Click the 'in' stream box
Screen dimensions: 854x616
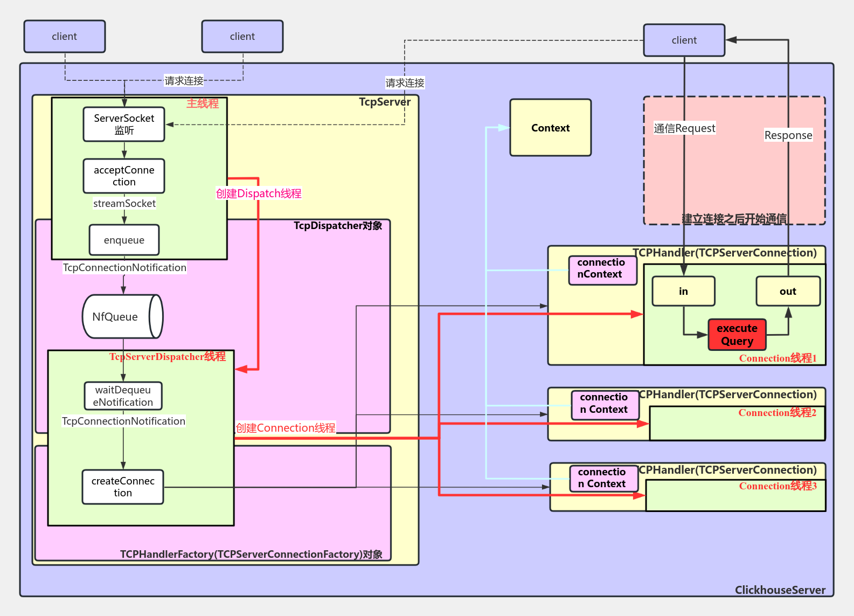(683, 291)
